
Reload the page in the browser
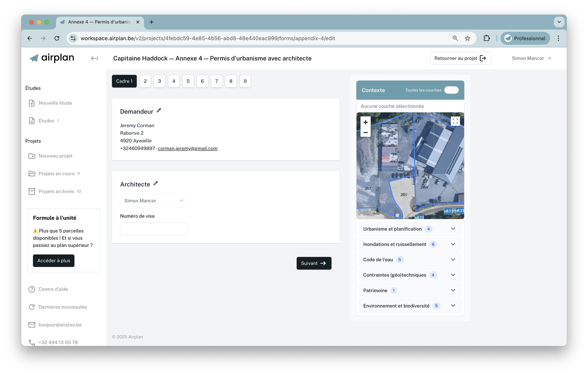pos(57,38)
